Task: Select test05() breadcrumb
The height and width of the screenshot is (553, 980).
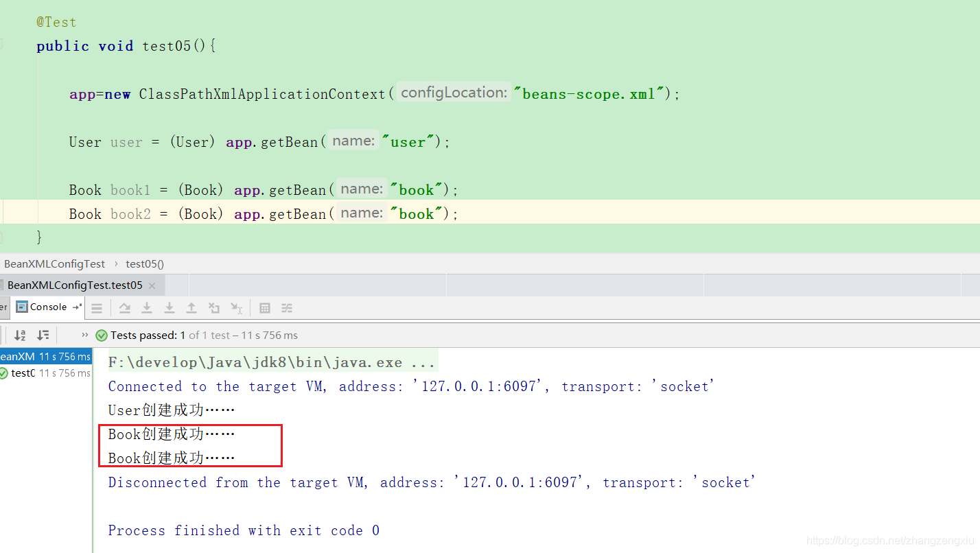Action: 145,263
